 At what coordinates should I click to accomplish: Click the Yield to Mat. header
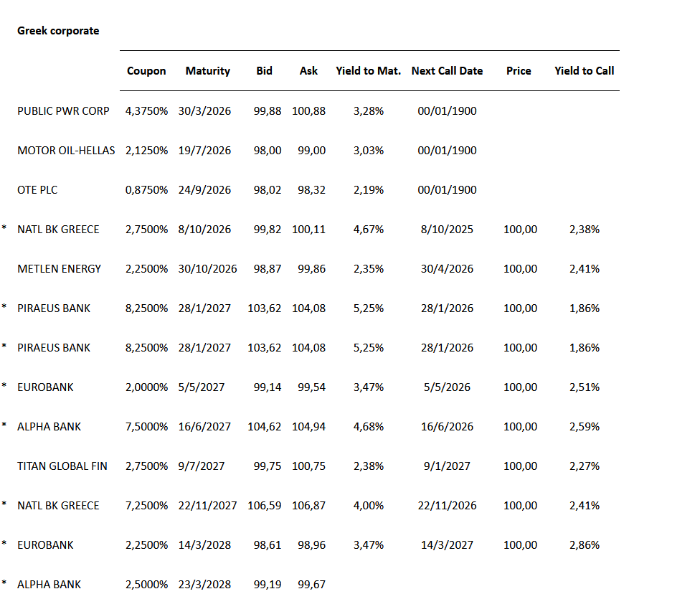pos(368,71)
